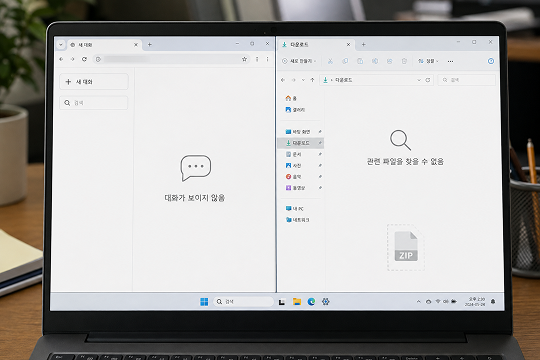This screenshot has width=540, height=360.
Task: Toggle the pin next to 동영상
Action: click(x=320, y=188)
